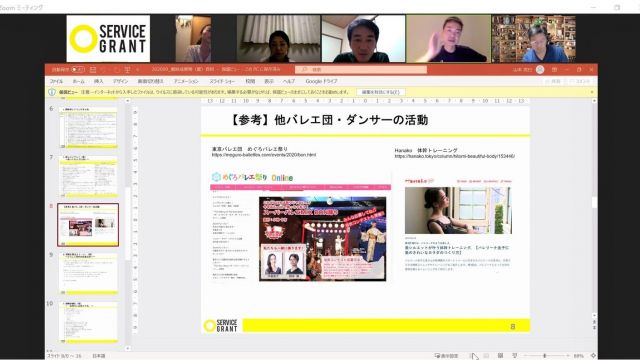Click the Enable Editing button in yellow bar
The width and height of the screenshot is (640, 360).
380,92
